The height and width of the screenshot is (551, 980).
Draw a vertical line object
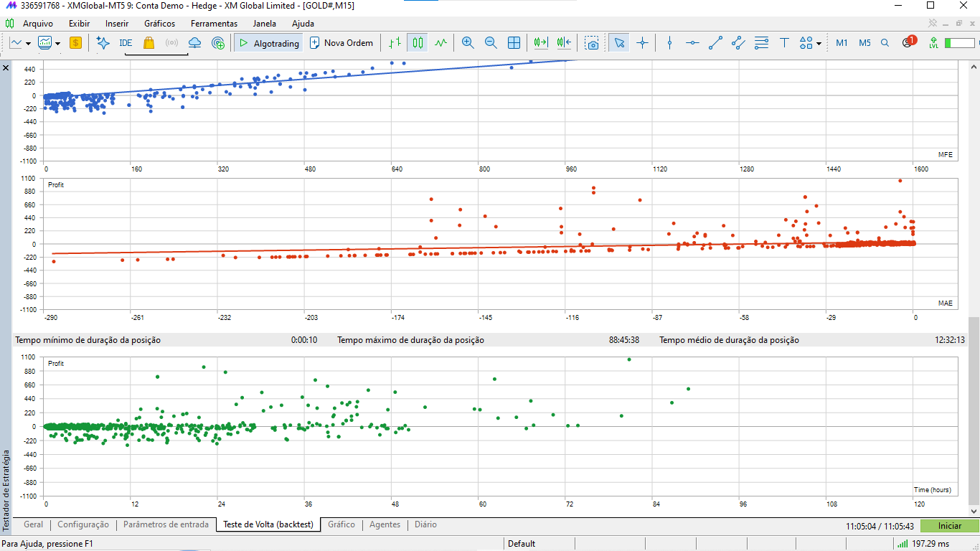[x=669, y=43]
